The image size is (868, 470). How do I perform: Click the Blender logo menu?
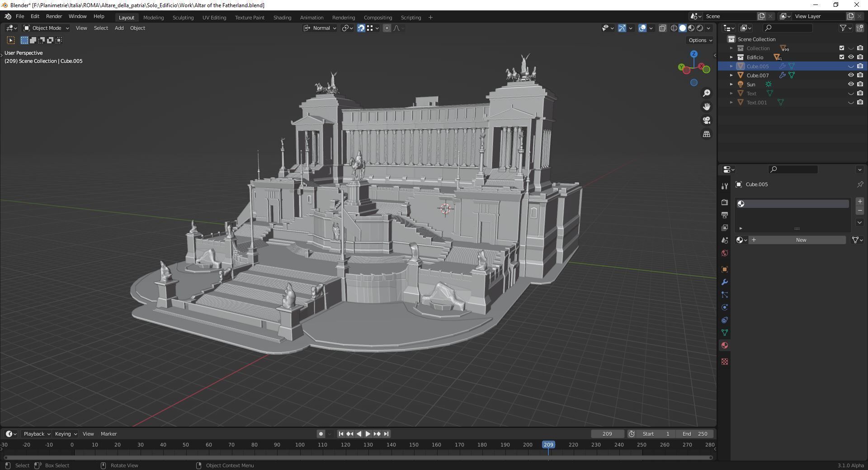(8, 16)
